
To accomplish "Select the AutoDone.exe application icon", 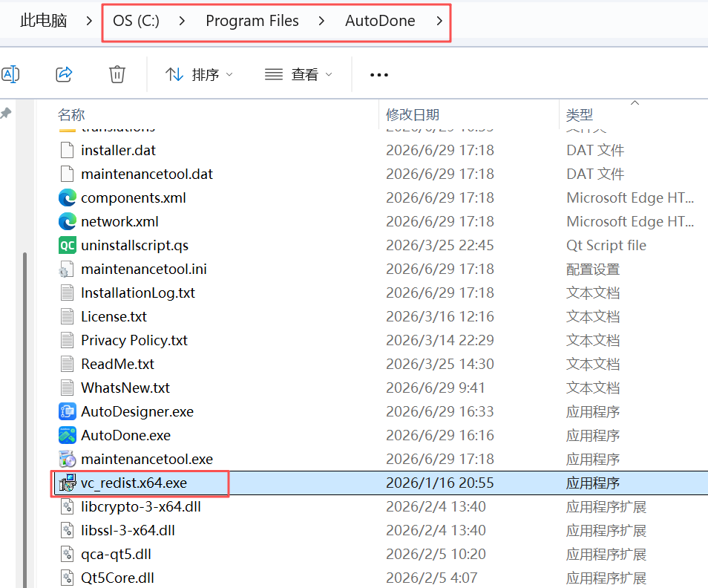I will coord(68,435).
